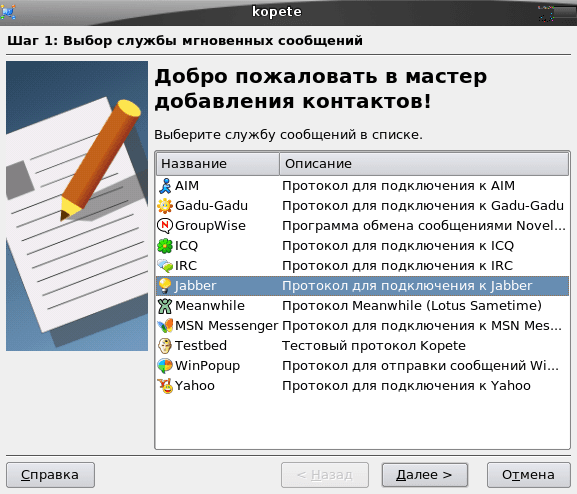Select the ICQ green flower icon

(x=165, y=246)
